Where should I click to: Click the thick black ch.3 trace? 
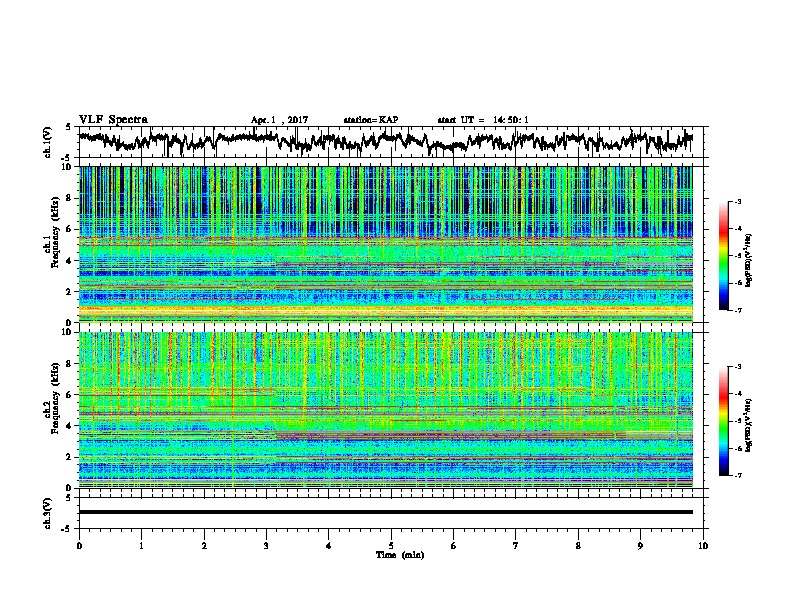click(386, 512)
